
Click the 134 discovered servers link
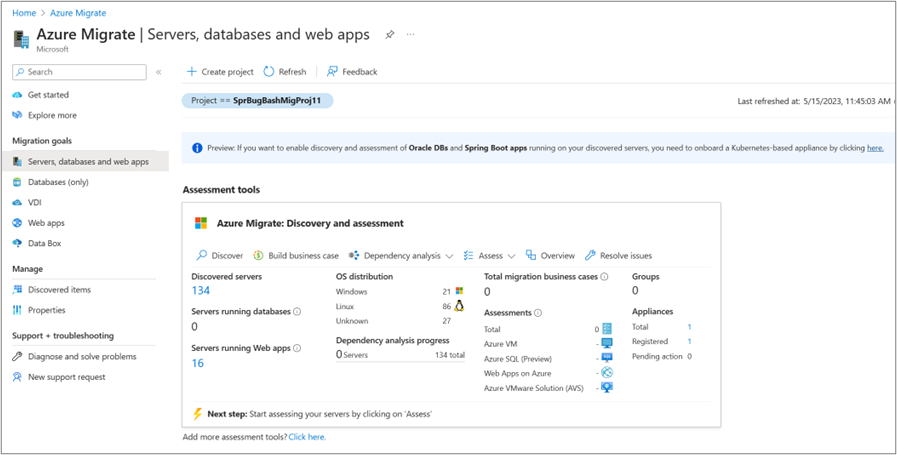point(201,291)
